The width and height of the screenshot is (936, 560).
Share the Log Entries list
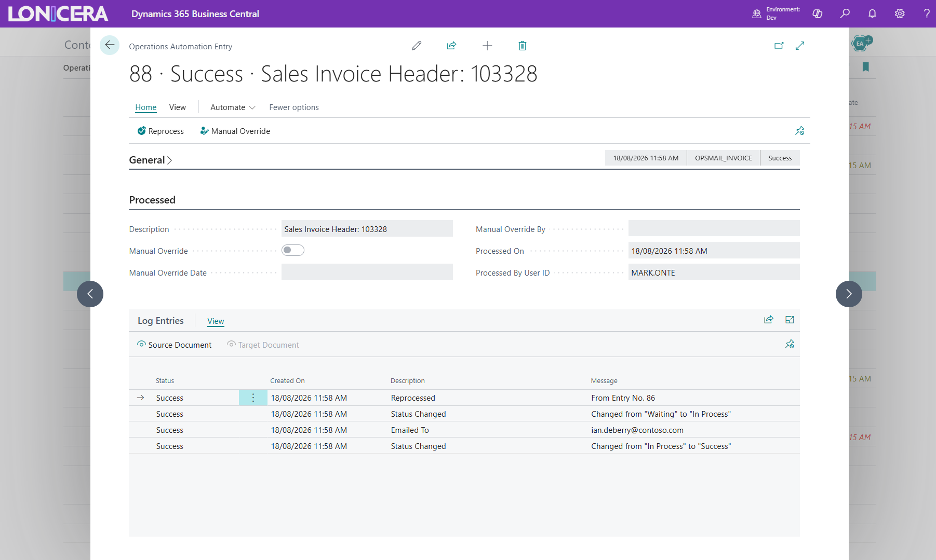769,320
